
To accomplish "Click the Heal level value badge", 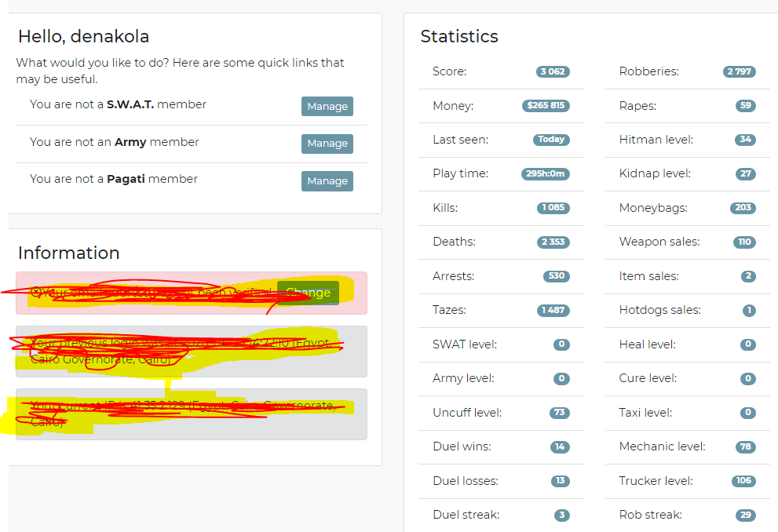I will point(748,344).
